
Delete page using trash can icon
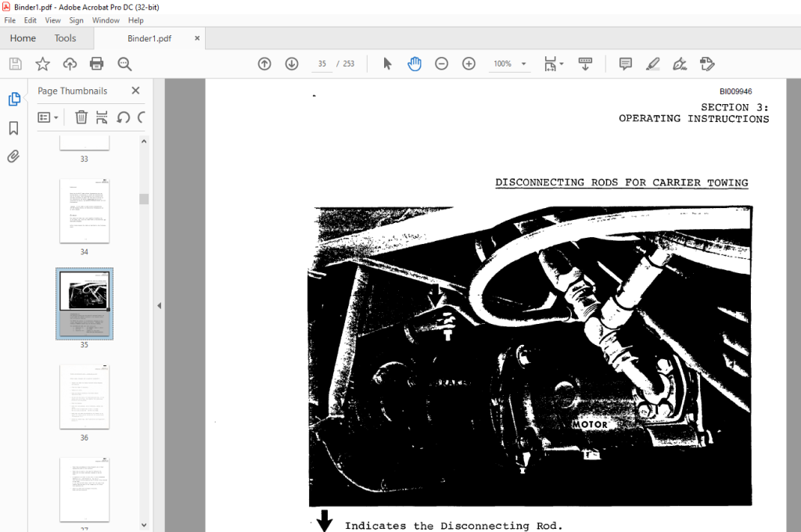[x=81, y=117]
